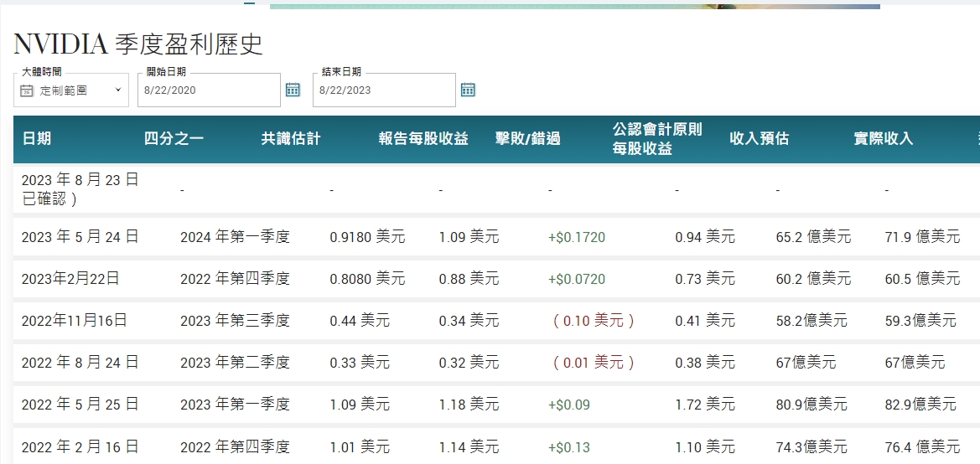Click reported EPS 0.34 美元
The width and height of the screenshot is (980, 464).
469,321
